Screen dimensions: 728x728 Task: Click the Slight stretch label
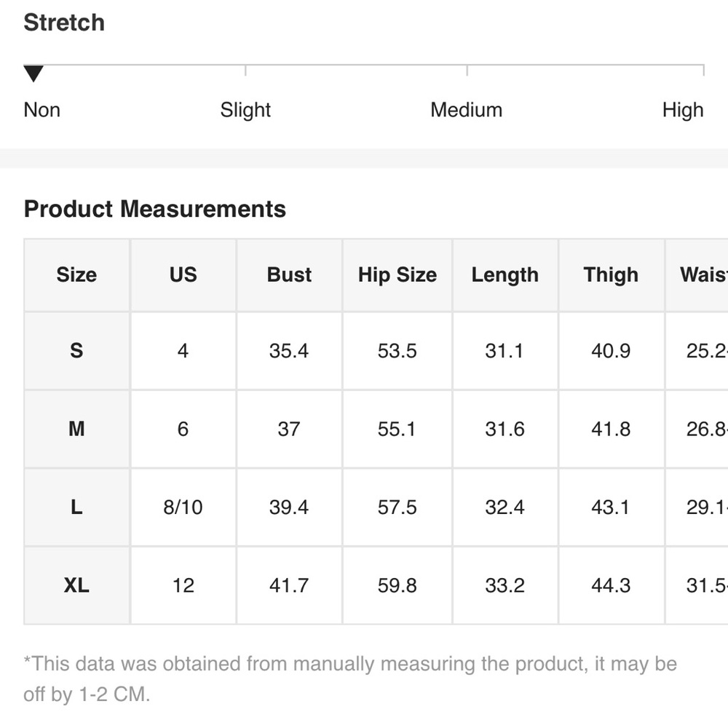click(245, 110)
